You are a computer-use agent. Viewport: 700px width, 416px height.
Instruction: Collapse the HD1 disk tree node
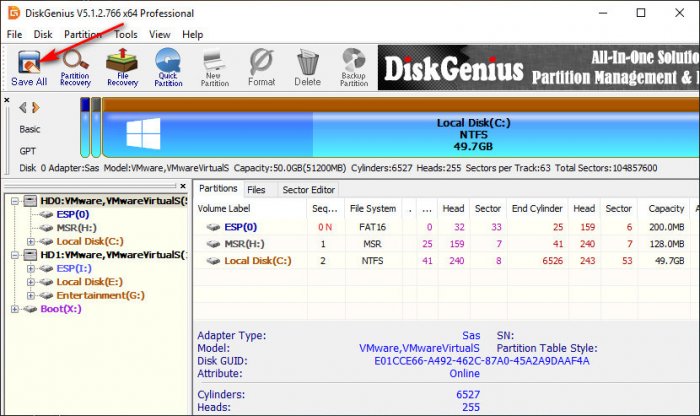pyautogui.click(x=15, y=255)
